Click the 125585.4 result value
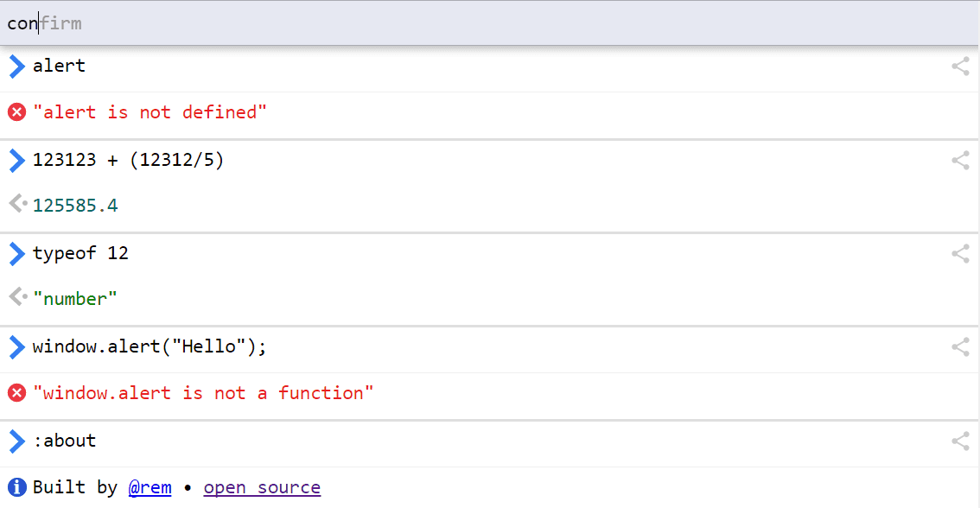 [x=75, y=206]
